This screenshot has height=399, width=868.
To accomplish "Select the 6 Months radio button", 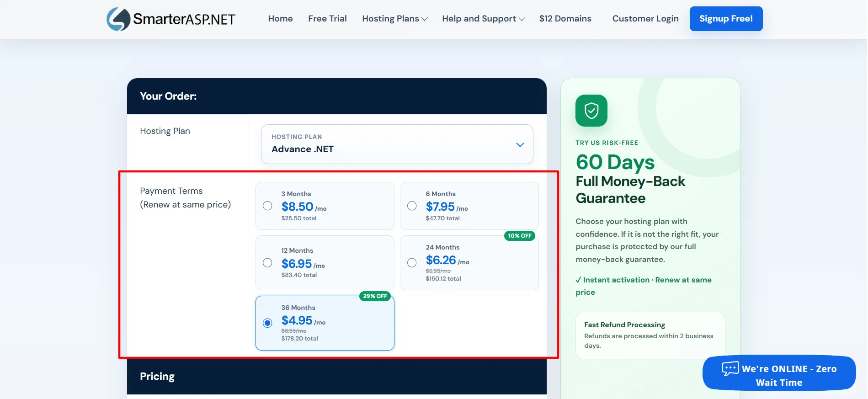I will [412, 206].
